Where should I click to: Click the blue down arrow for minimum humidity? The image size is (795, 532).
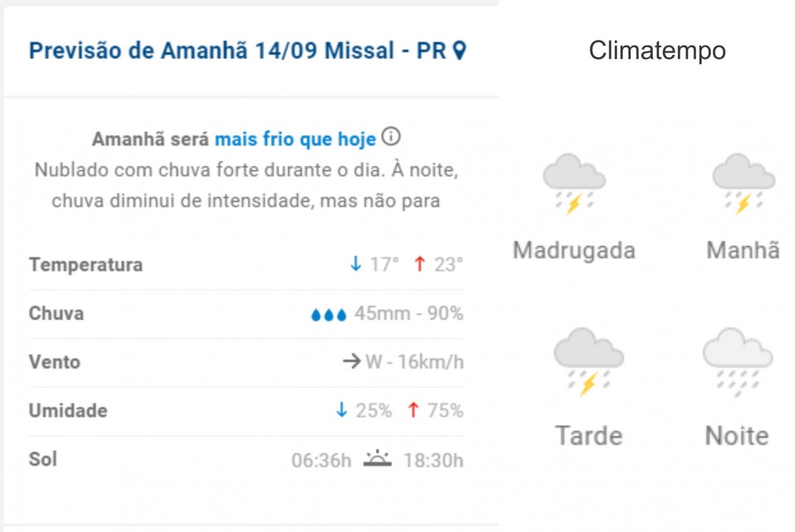[341, 410]
